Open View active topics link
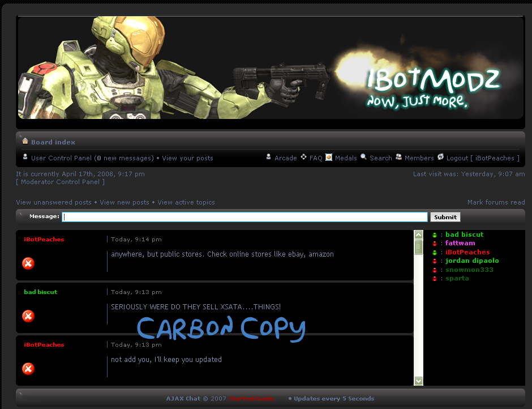The image size is (532, 409). [186, 202]
